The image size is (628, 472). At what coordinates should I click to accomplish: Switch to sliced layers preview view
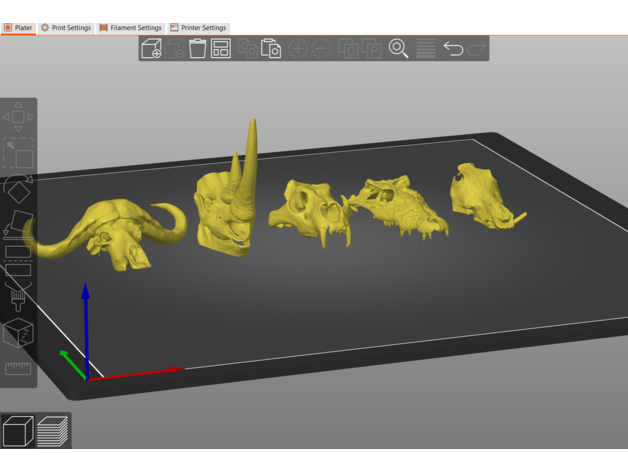click(52, 431)
